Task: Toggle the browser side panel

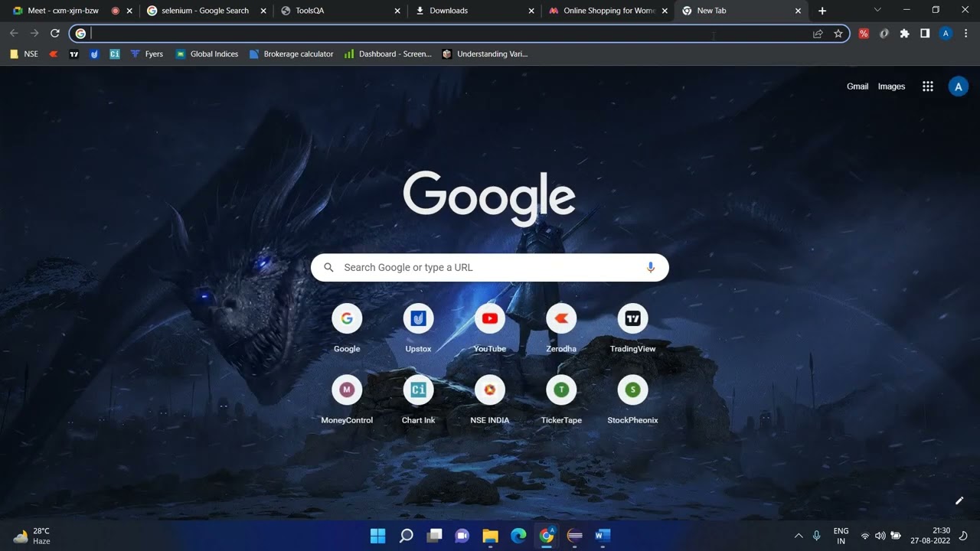Action: click(x=925, y=34)
